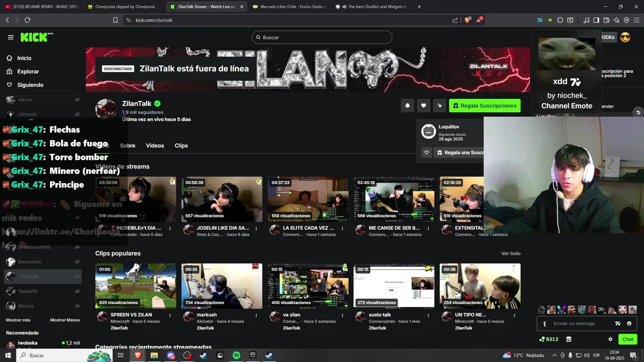Open options for JOSELIN LIKE DIA video
Viewport: 644px width, 362px height.
(256, 228)
